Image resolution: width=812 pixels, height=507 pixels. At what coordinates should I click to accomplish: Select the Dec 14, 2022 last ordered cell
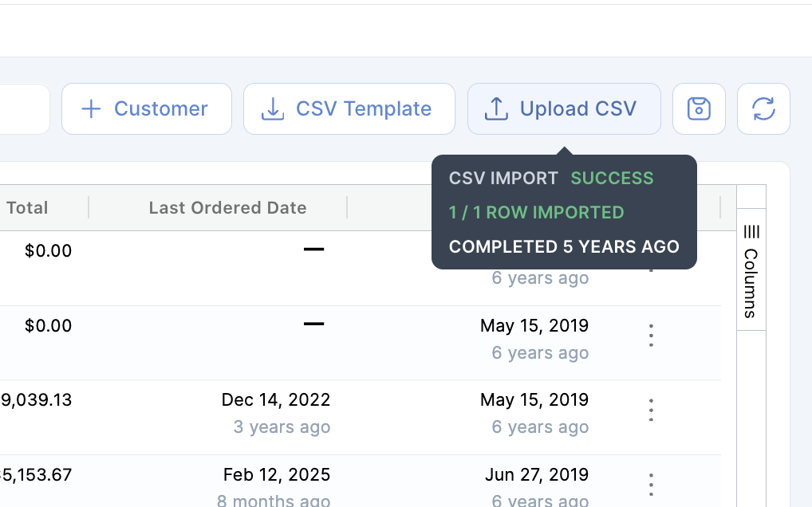point(276,400)
